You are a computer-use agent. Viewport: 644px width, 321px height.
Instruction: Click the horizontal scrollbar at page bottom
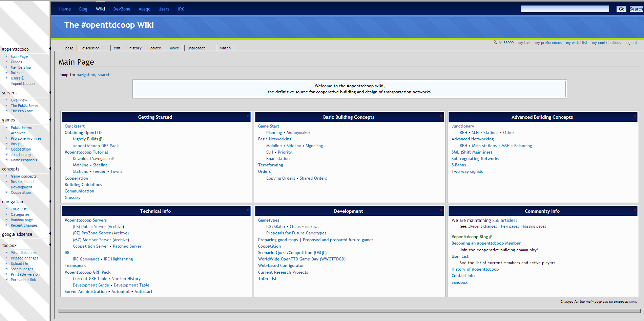pyautogui.click(x=349, y=311)
